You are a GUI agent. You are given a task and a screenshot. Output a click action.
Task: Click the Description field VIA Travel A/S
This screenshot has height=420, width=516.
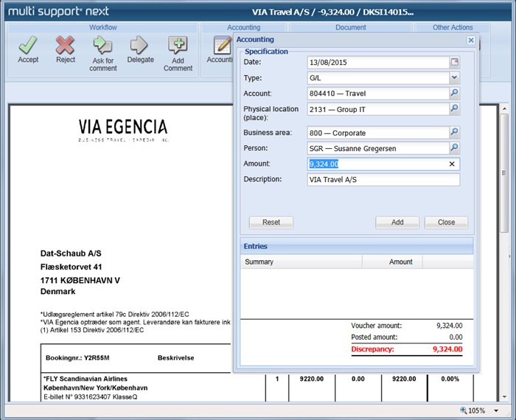(383, 180)
